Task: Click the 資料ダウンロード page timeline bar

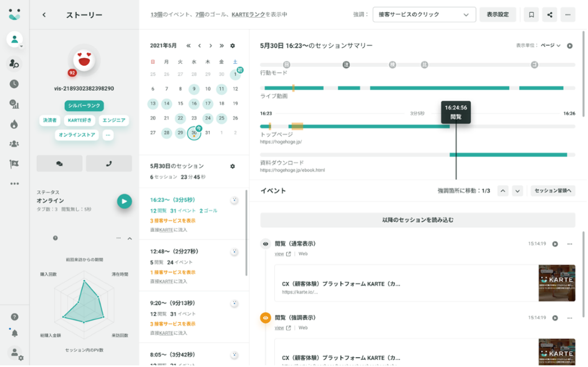Action: click(417, 155)
